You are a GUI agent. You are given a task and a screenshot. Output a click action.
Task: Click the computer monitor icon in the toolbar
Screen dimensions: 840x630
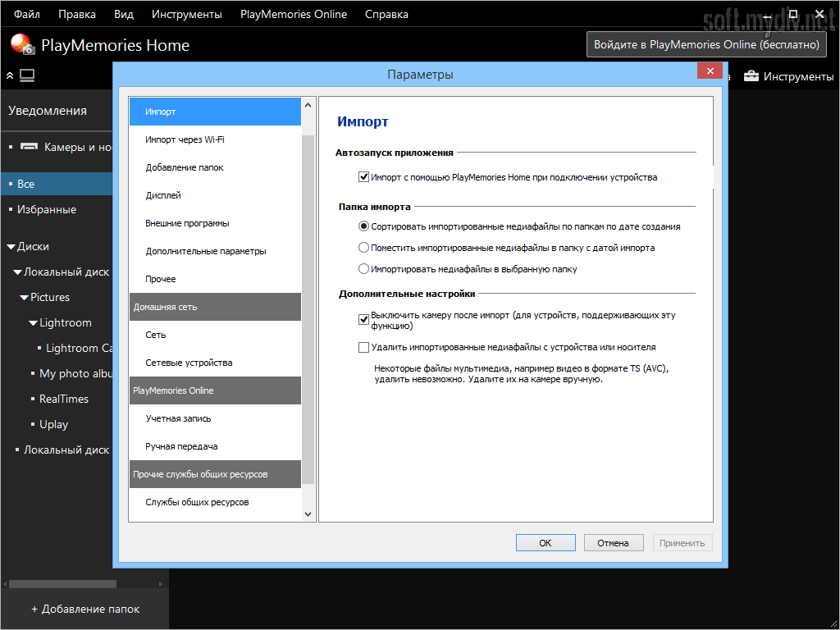point(27,75)
